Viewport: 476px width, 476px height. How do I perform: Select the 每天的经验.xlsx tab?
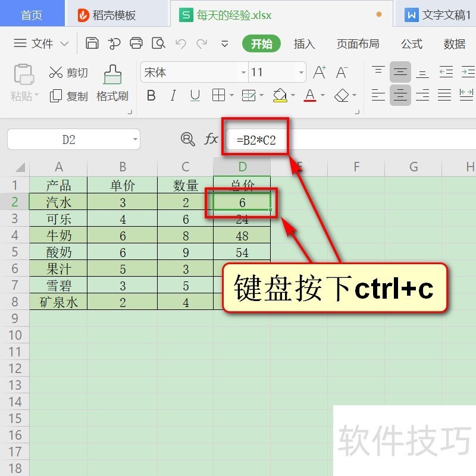(x=281, y=14)
